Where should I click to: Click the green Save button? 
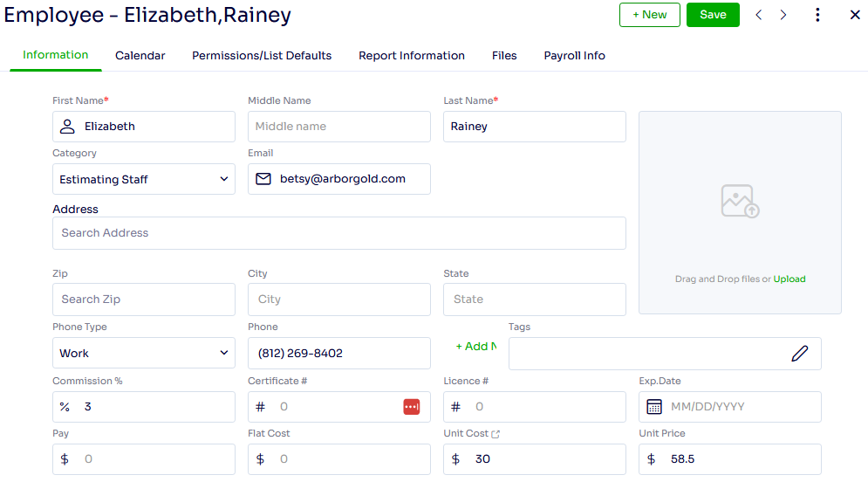(x=713, y=15)
